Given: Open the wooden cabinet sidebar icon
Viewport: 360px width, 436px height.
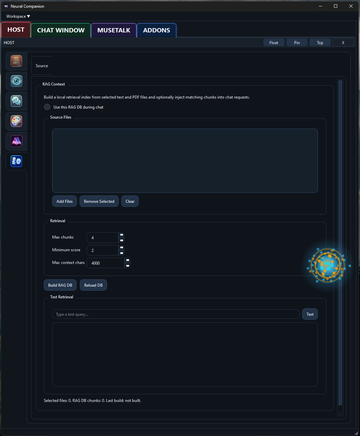Looking at the screenshot, I should coord(16,61).
